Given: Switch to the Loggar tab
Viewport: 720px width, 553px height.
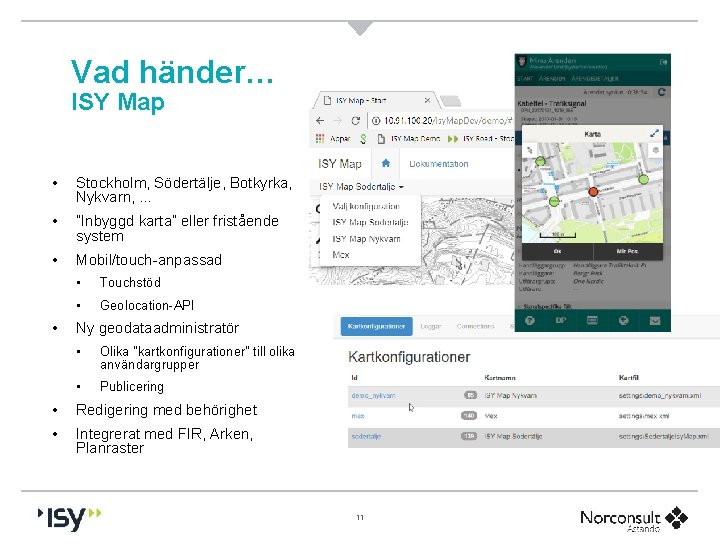Looking at the screenshot, I should (431, 326).
